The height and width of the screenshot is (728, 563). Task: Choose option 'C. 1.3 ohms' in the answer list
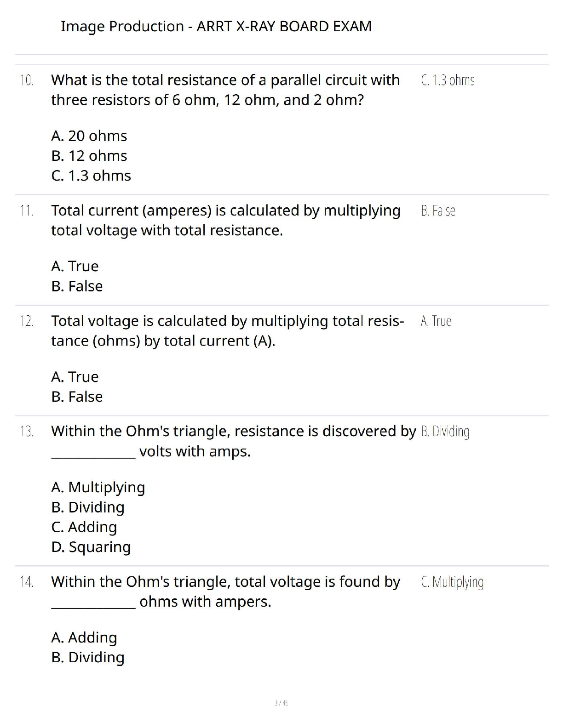point(91,176)
